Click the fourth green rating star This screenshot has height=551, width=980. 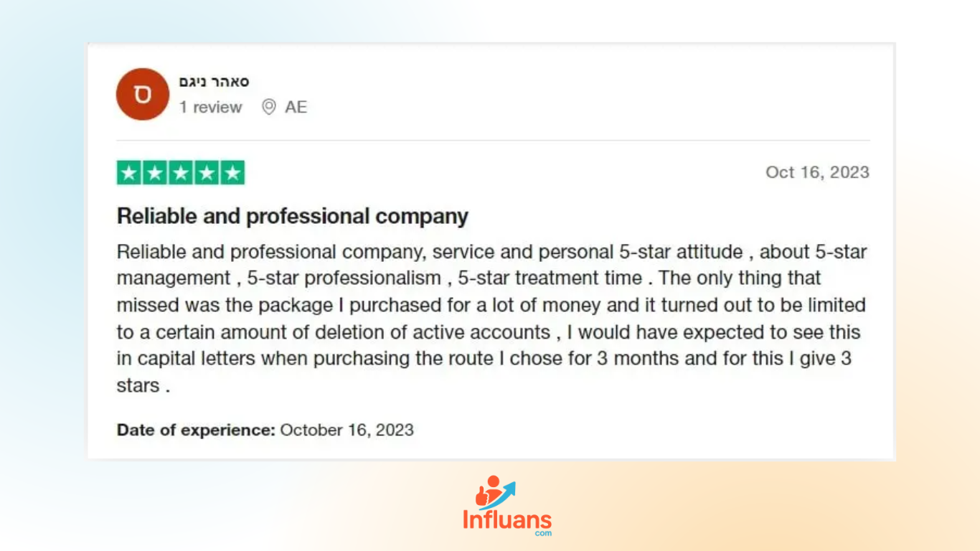tap(207, 173)
